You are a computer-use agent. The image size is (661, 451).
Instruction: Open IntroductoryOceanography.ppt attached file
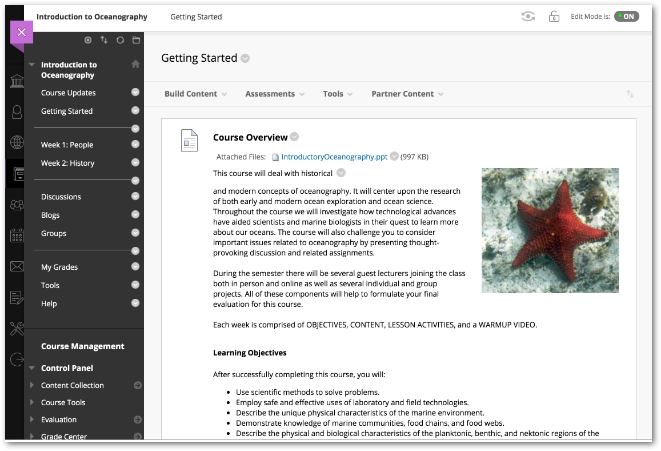pos(334,157)
